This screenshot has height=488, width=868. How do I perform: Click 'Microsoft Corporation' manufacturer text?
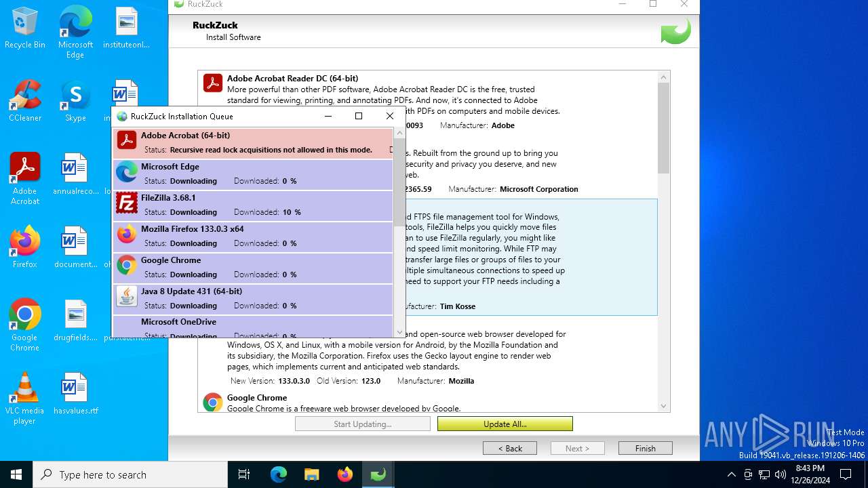point(539,189)
